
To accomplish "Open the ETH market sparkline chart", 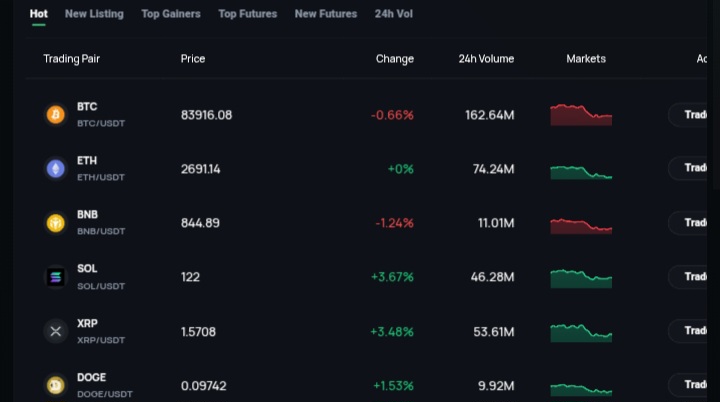I will [581, 172].
